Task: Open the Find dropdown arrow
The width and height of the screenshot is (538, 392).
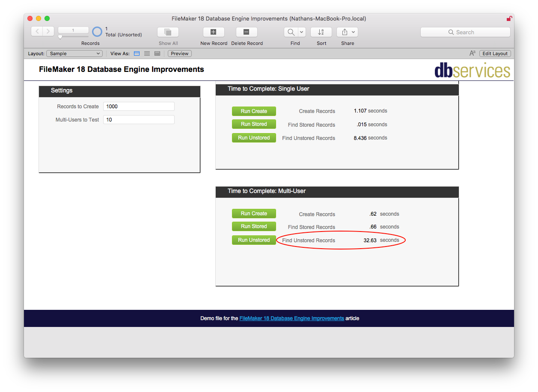Action: [x=301, y=32]
